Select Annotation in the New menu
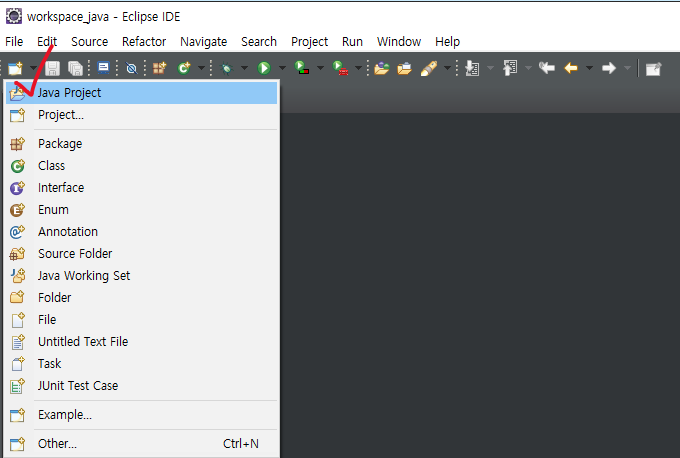680x458 pixels. 141,232
